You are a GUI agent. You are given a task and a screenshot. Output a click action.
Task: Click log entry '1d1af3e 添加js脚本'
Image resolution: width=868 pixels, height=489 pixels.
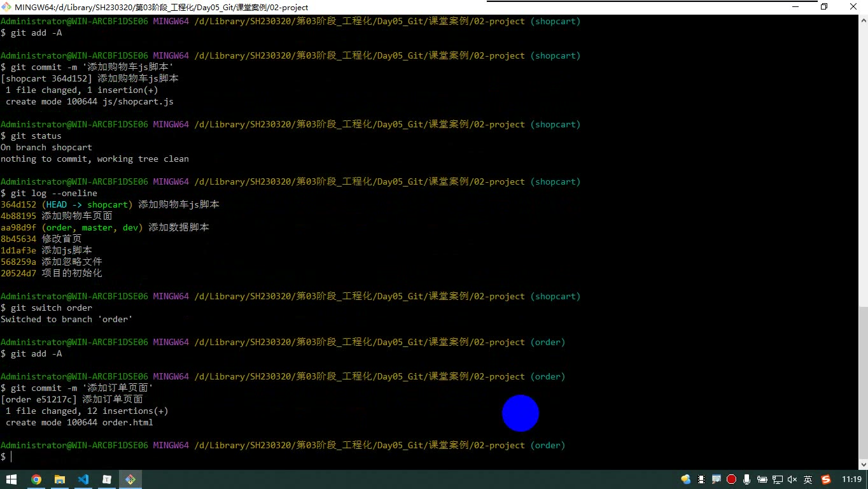46,250
